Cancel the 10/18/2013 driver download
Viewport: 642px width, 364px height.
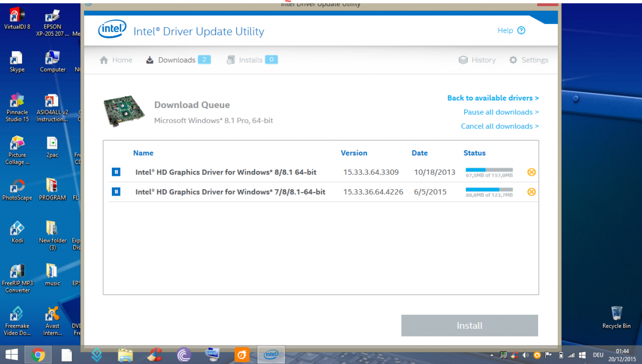(x=531, y=172)
